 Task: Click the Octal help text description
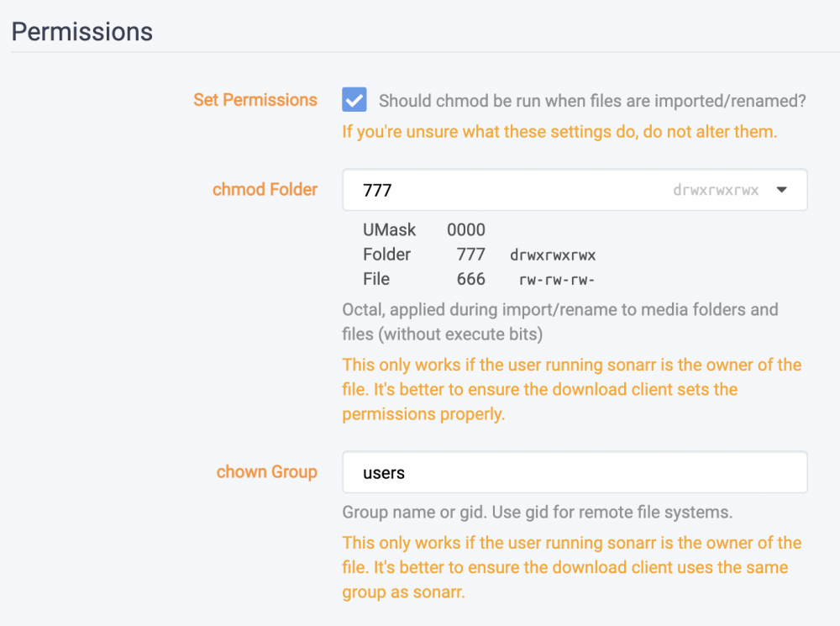pos(560,322)
